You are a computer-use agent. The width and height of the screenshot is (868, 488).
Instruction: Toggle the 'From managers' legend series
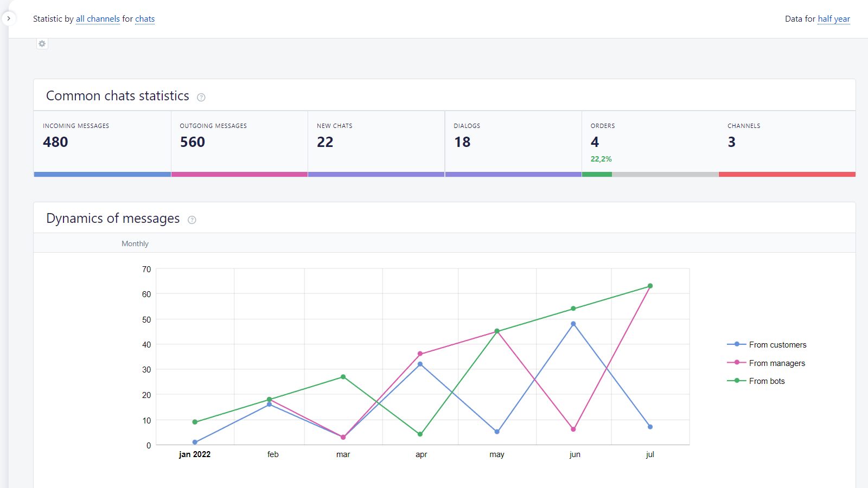pyautogui.click(x=776, y=363)
